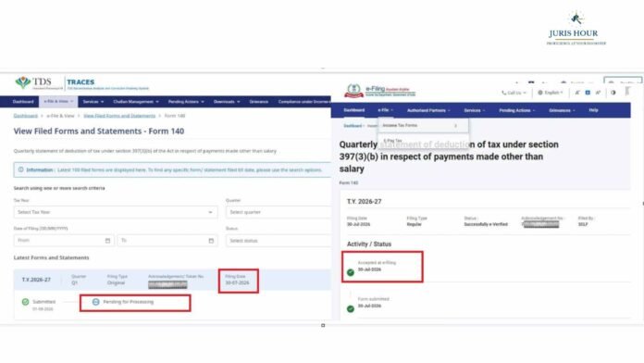Click Quarter Q1 value in statement row
Screen dimensions: 644x363
coord(74,282)
